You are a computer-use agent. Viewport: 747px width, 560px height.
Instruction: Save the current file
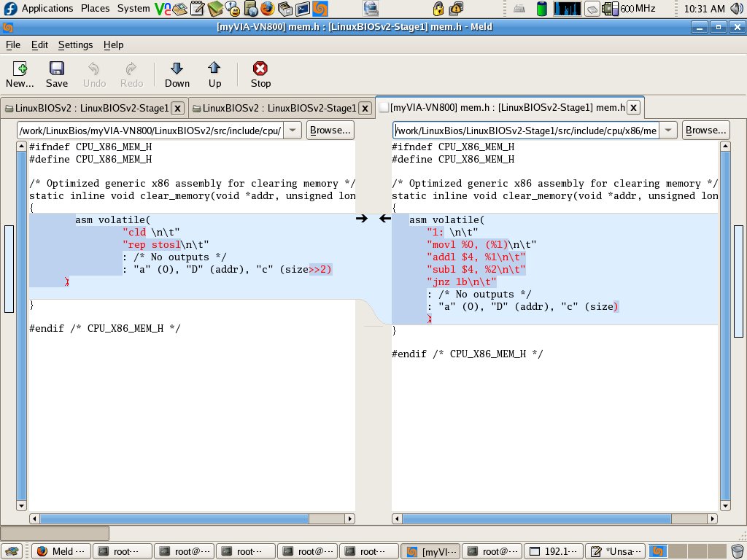(x=57, y=74)
